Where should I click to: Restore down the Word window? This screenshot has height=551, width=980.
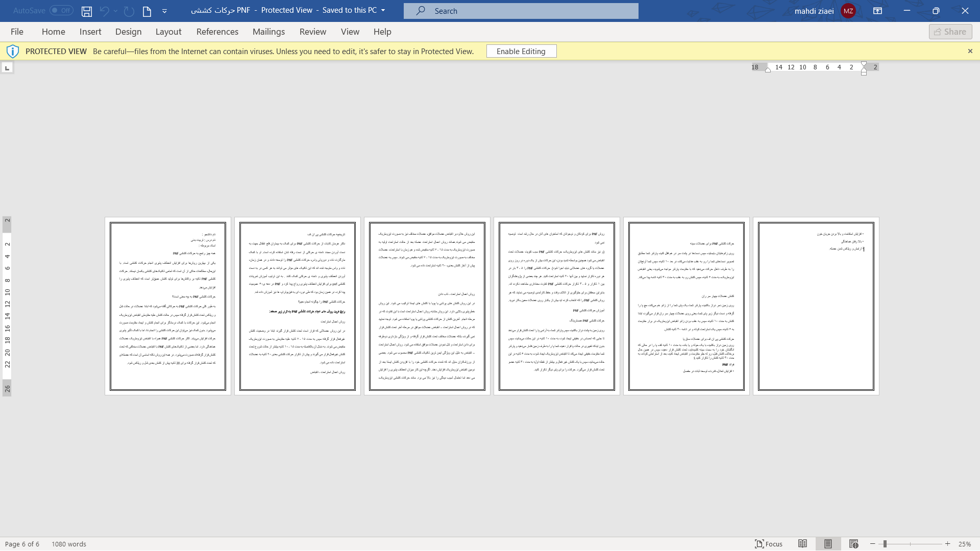point(936,11)
